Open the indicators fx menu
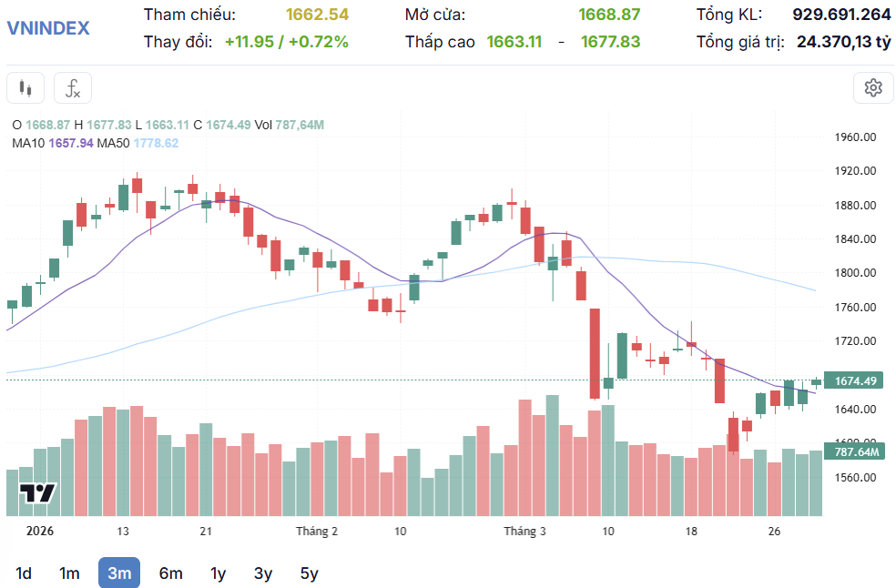The width and height of the screenshot is (896, 588). (73, 88)
